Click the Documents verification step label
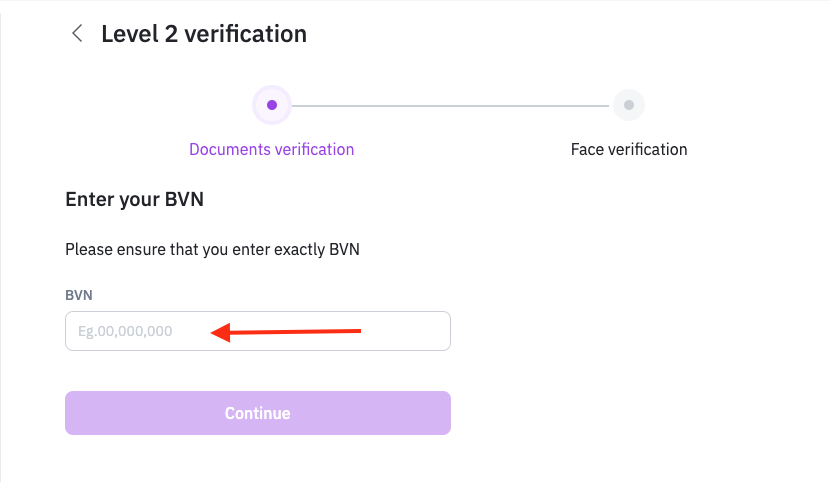Screen dimensions: 830x482 point(271,149)
